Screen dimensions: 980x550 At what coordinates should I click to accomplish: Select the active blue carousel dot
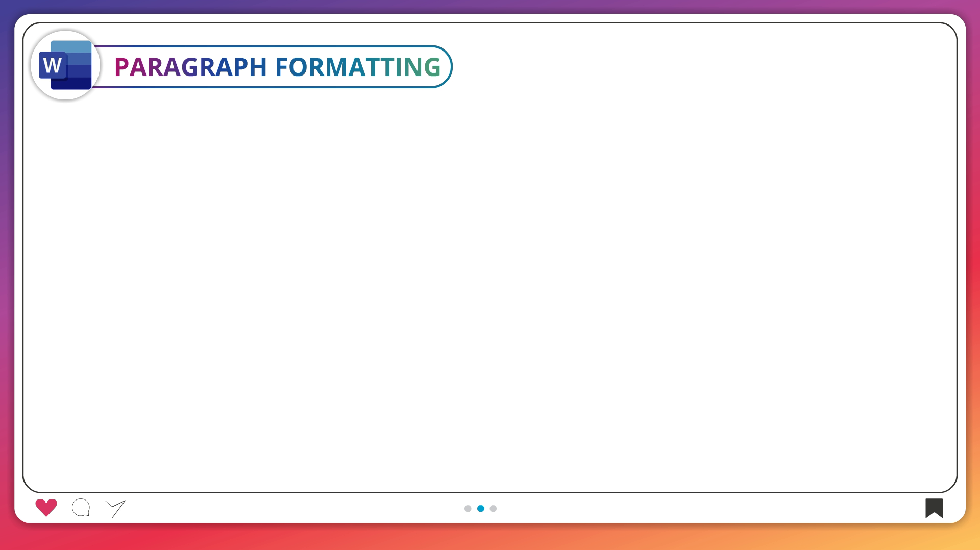point(480,509)
